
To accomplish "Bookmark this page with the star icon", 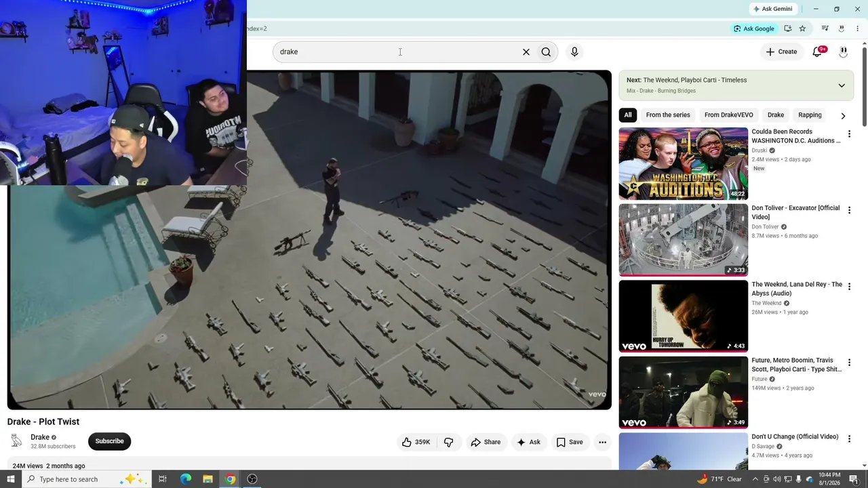I will point(802,28).
